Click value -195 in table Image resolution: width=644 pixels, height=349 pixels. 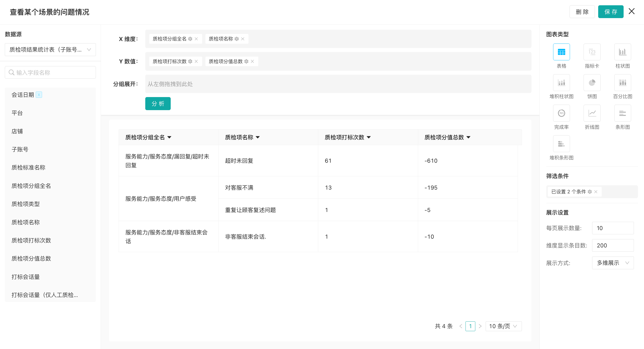click(x=431, y=188)
